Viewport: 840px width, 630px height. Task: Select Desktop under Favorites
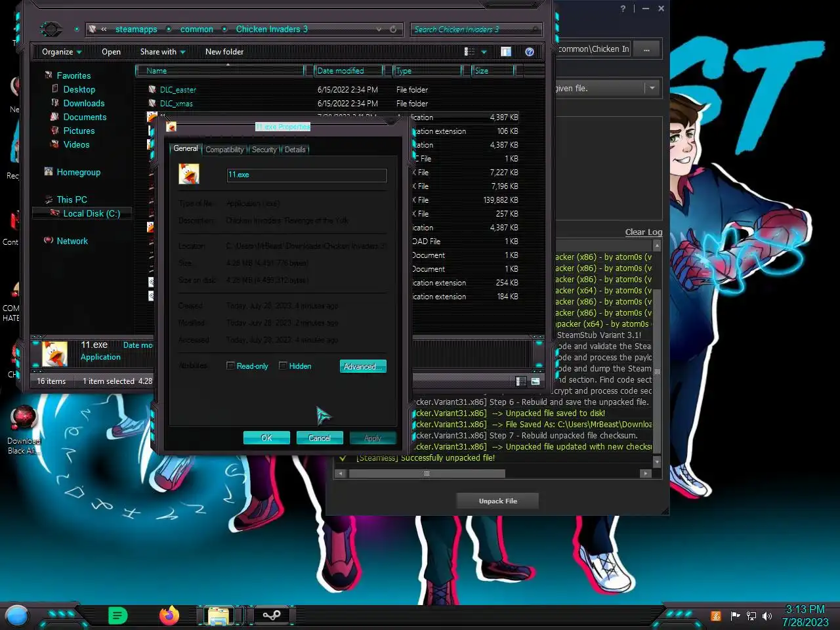(x=79, y=89)
